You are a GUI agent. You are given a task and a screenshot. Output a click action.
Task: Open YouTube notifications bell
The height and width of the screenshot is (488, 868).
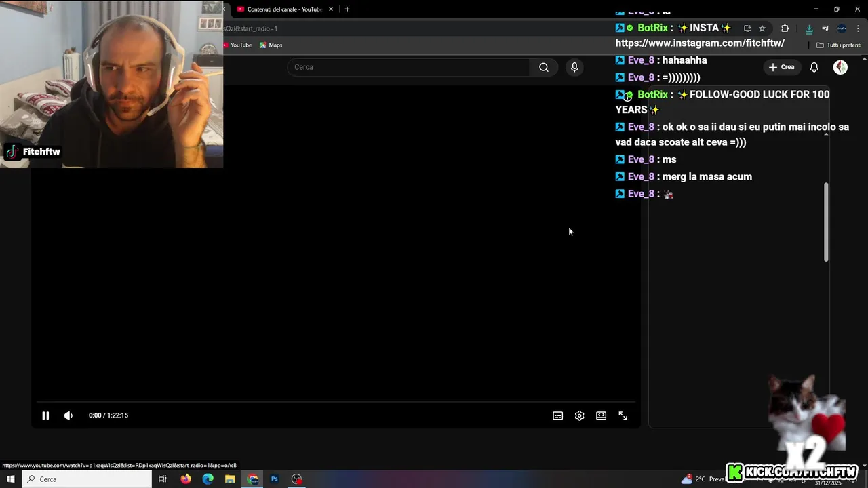(814, 67)
